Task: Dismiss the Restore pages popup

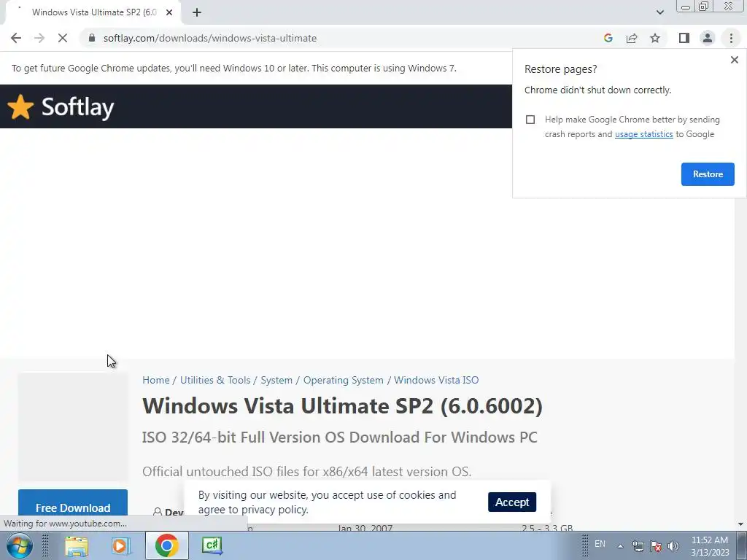Action: 735,60
